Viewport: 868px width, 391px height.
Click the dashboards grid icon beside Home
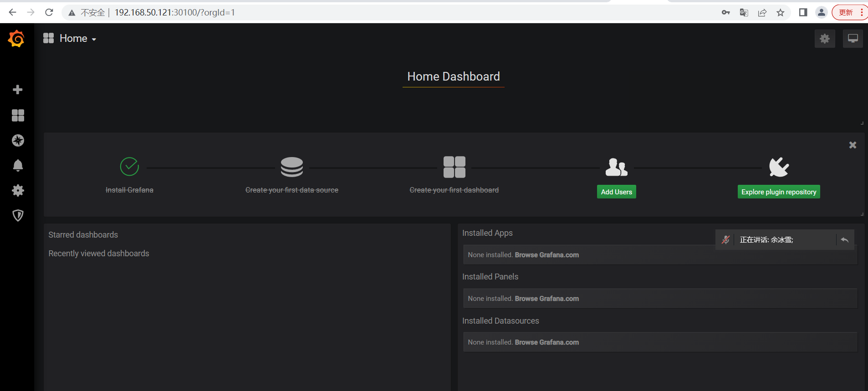click(x=48, y=38)
